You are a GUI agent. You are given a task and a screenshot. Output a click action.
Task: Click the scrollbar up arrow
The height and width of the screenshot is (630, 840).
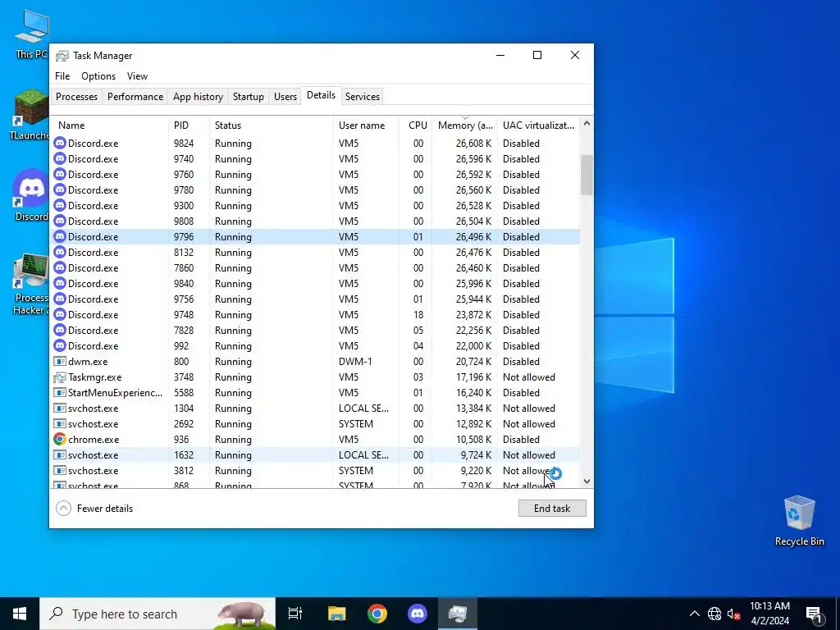(x=587, y=124)
